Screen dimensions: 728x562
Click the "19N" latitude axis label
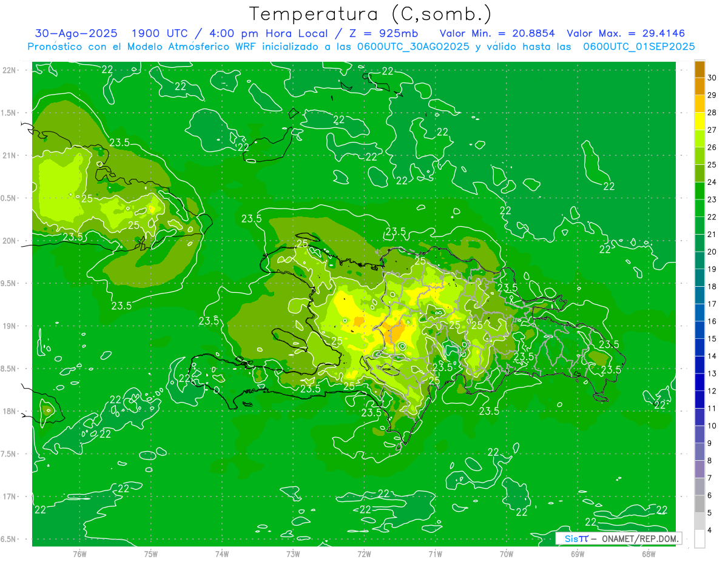[10, 326]
